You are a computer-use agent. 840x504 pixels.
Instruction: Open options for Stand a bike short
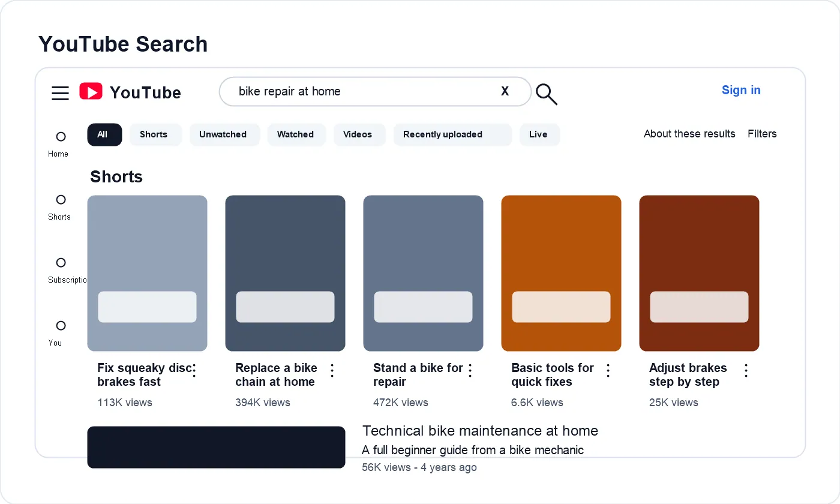(x=470, y=371)
